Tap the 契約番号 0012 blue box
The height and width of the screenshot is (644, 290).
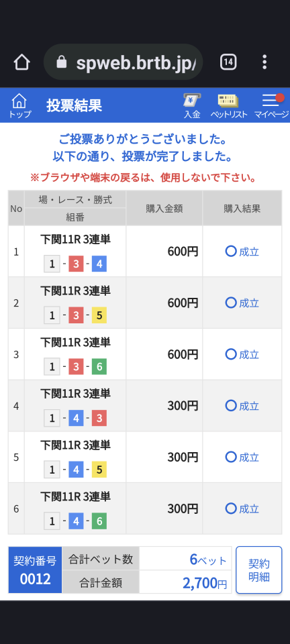tap(36, 570)
